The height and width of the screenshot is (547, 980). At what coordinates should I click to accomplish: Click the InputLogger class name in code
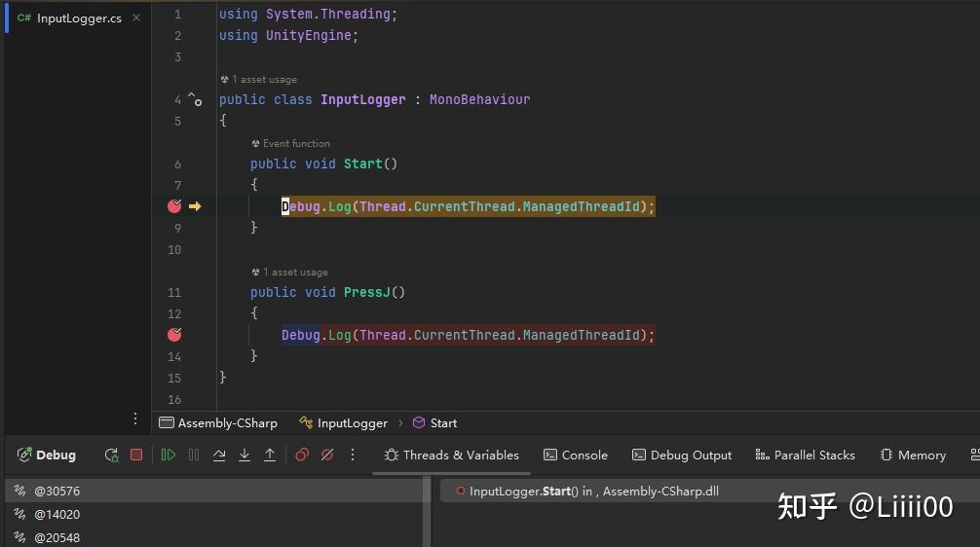click(x=363, y=100)
